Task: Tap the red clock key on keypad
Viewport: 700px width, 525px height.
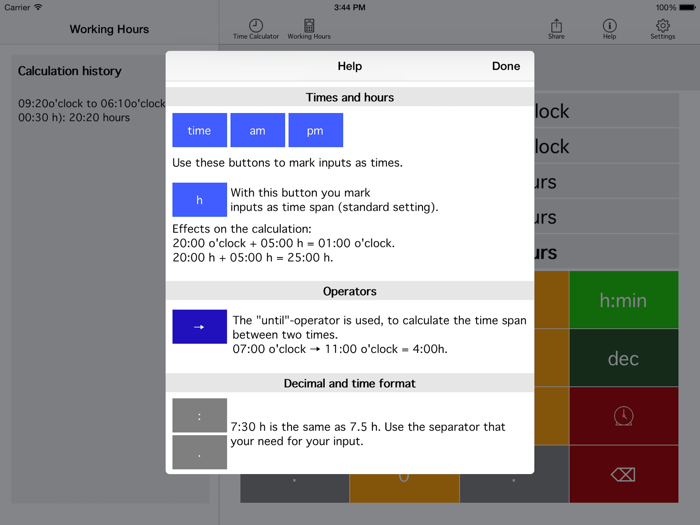Action: pyautogui.click(x=624, y=416)
